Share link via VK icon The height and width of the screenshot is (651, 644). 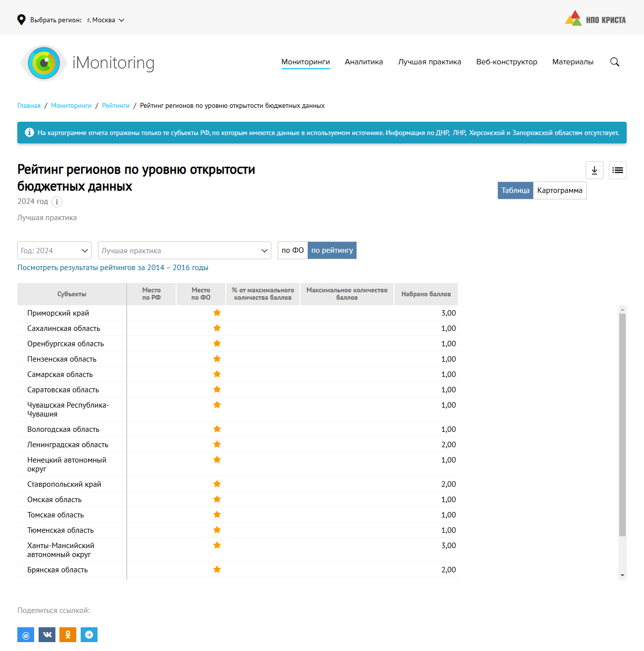[x=47, y=635]
